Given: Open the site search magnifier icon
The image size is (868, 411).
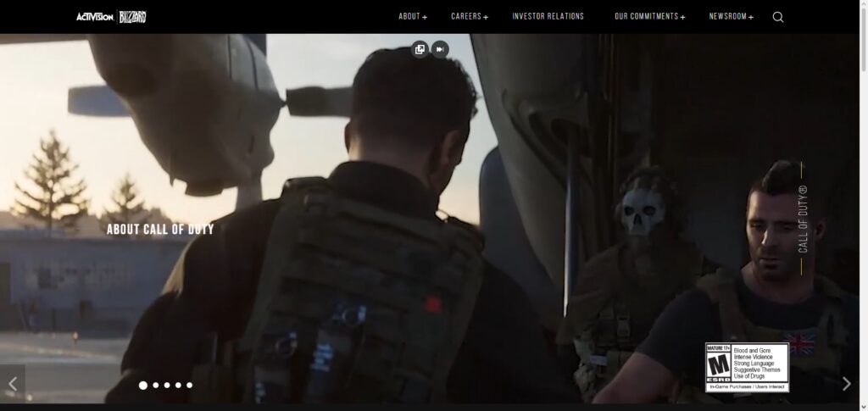Looking at the screenshot, I should click(778, 17).
